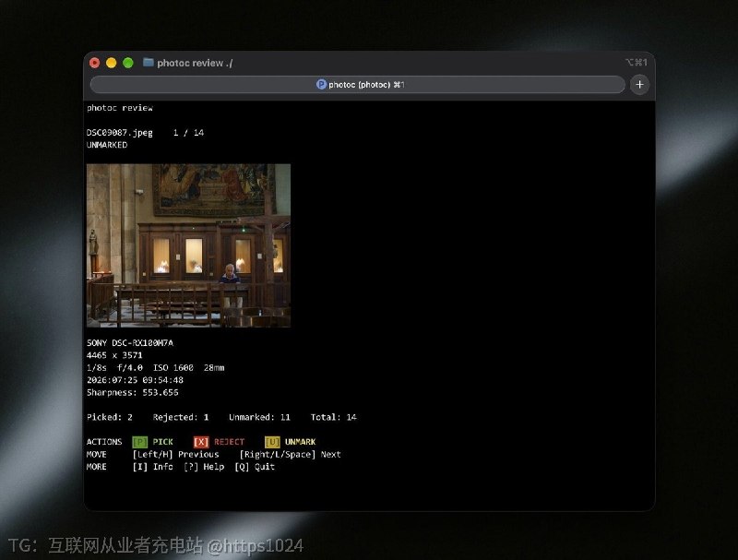Click [Right/L/Space] Next navigation hint
The width and height of the screenshot is (738, 560).
point(290,455)
